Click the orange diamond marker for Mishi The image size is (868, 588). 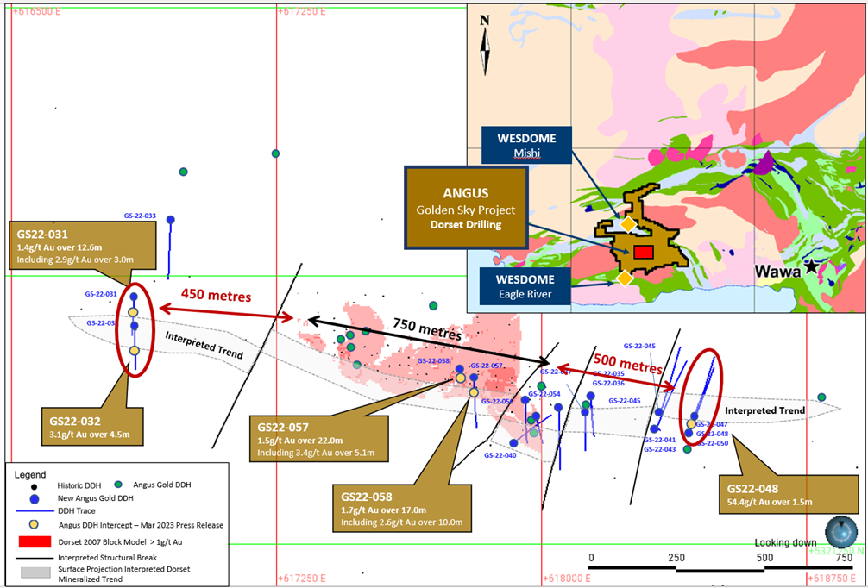click(628, 224)
